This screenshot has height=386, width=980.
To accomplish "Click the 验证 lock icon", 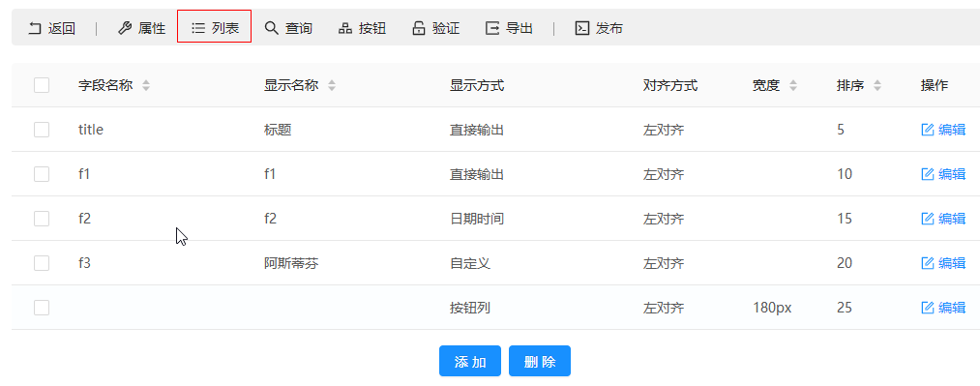I will (x=419, y=28).
